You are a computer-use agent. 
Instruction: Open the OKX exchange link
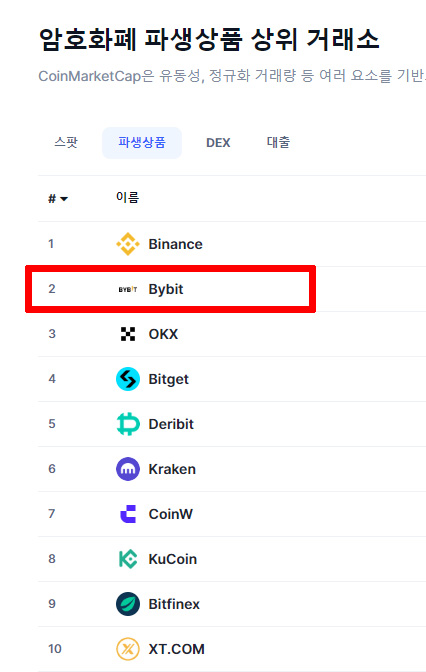point(163,334)
